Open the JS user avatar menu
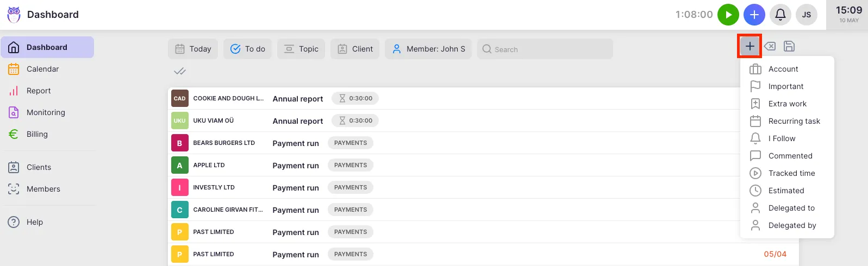Screen dimensions: 868x266 (x=806, y=15)
